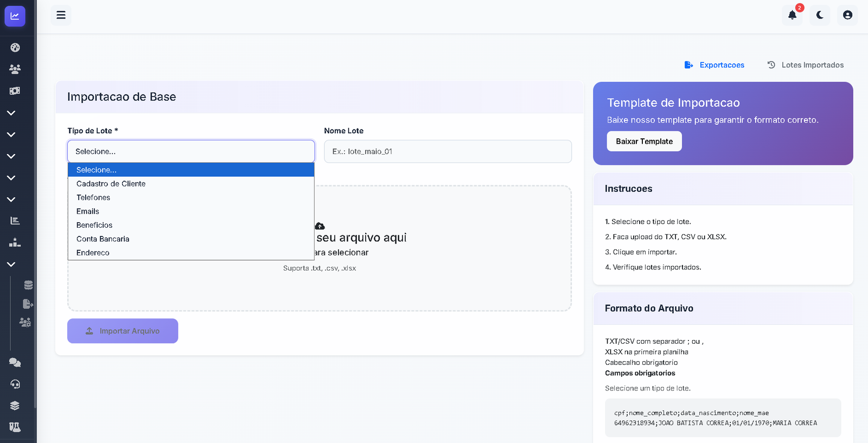Select 'Telefones' option in dropdown
The image size is (868, 443).
point(191,197)
